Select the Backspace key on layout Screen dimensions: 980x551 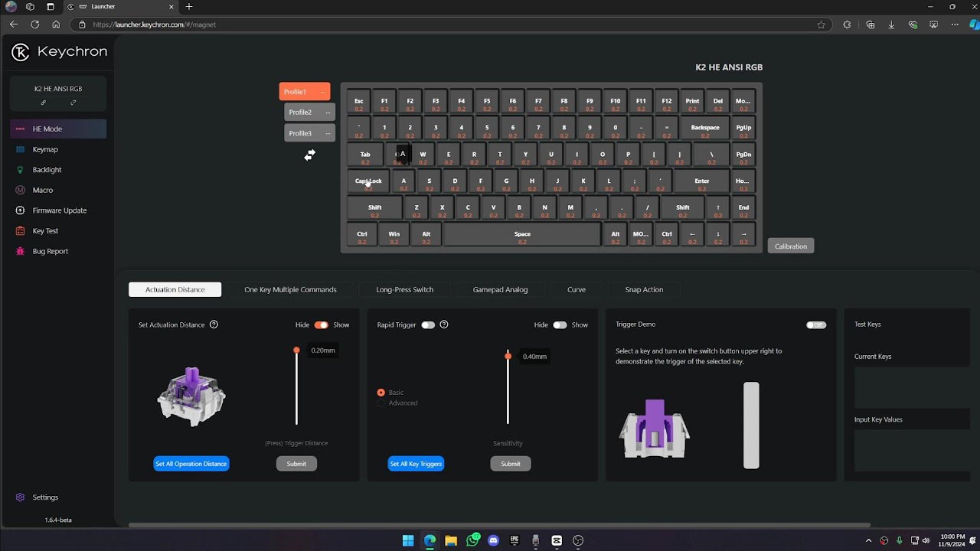coord(705,128)
